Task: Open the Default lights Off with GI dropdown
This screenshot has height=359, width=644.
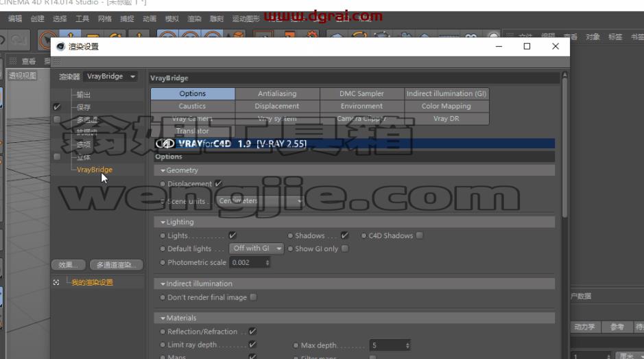Action: [x=256, y=248]
